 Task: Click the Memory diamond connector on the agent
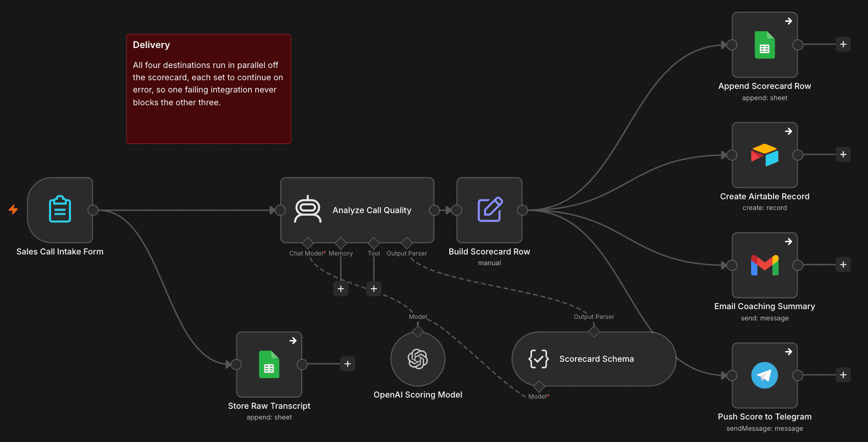click(341, 243)
